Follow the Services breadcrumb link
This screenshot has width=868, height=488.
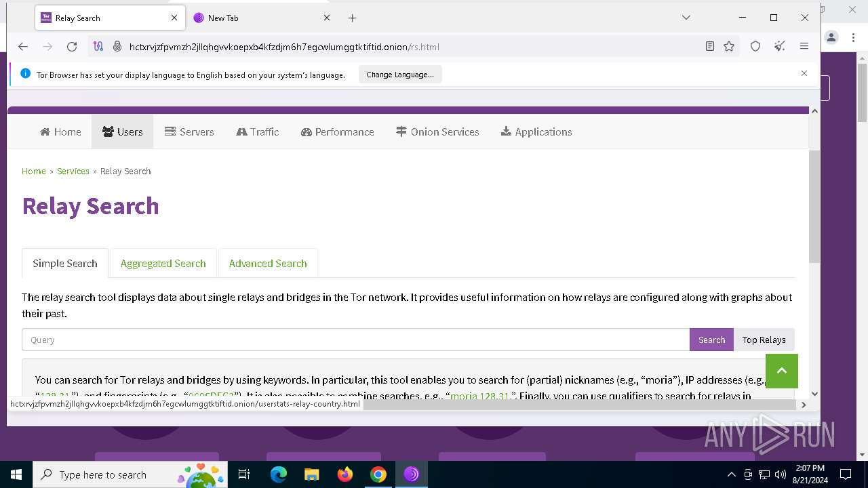click(x=73, y=171)
